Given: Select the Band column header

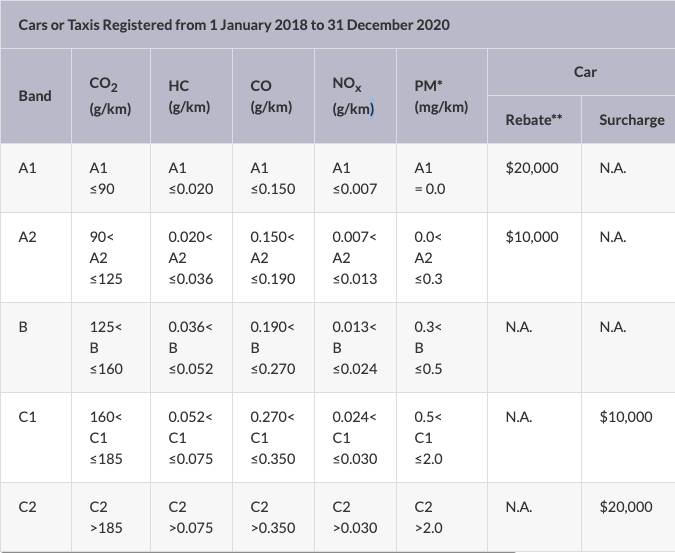Looking at the screenshot, I should click(x=35, y=96).
